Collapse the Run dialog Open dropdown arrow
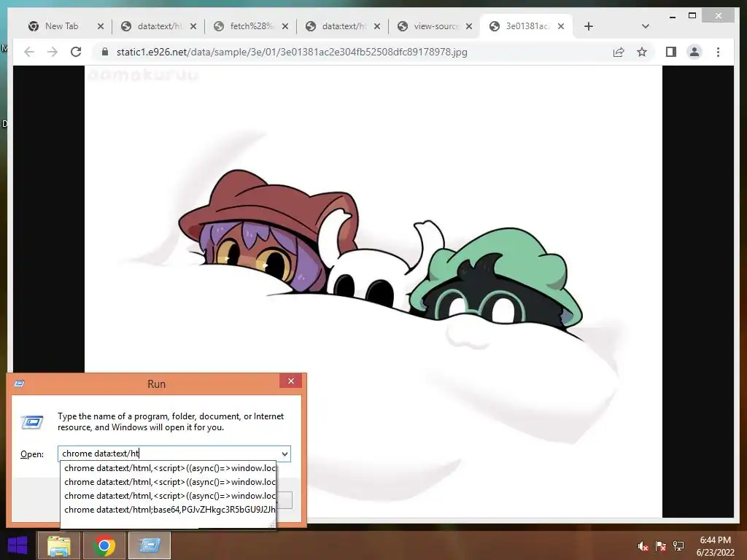 pyautogui.click(x=285, y=454)
